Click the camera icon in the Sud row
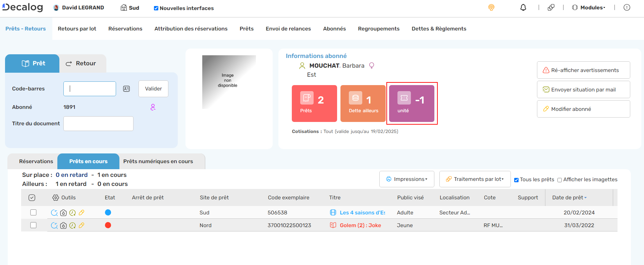This screenshot has width=644, height=265. pyautogui.click(x=63, y=213)
